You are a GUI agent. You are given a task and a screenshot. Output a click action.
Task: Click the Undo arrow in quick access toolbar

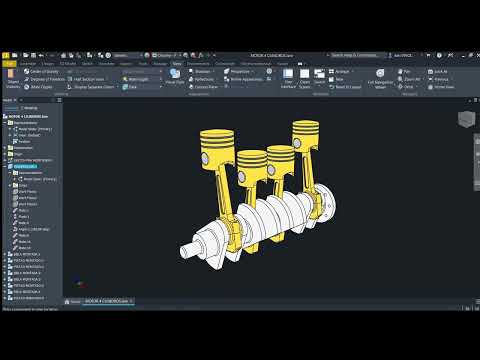pyautogui.click(x=41, y=55)
